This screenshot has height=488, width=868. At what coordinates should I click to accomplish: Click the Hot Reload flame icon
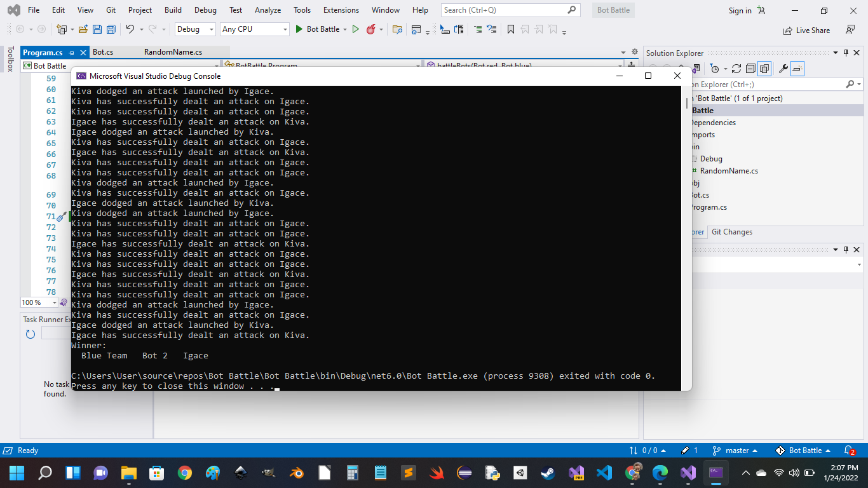tap(370, 29)
